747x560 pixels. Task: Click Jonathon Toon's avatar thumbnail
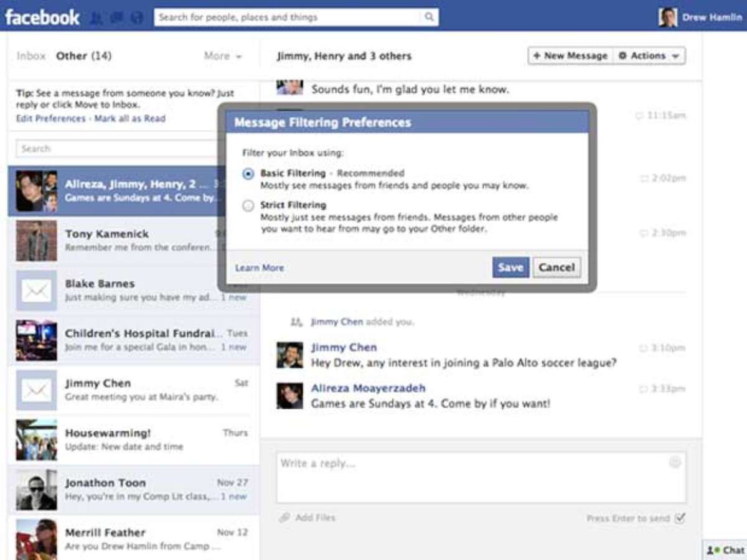[x=36, y=490]
